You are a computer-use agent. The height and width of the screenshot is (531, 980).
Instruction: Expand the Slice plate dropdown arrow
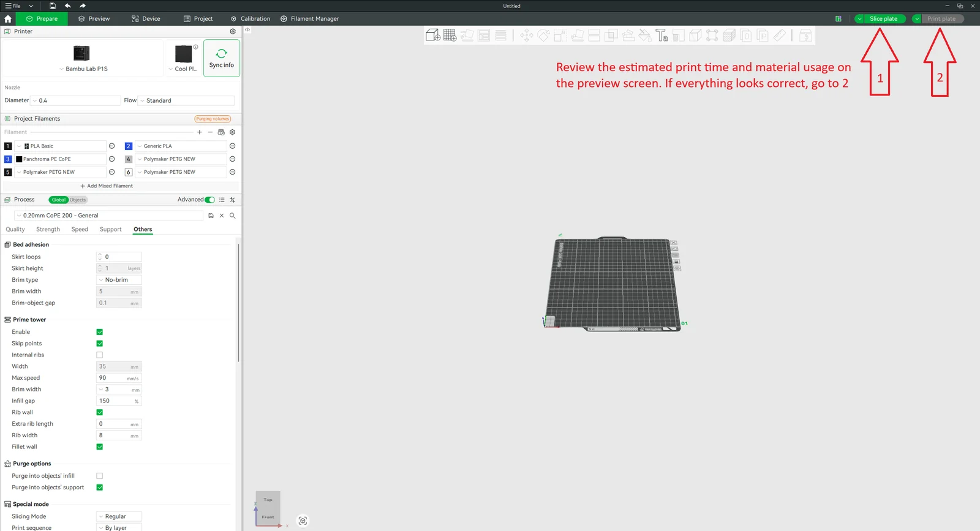pyautogui.click(x=859, y=19)
